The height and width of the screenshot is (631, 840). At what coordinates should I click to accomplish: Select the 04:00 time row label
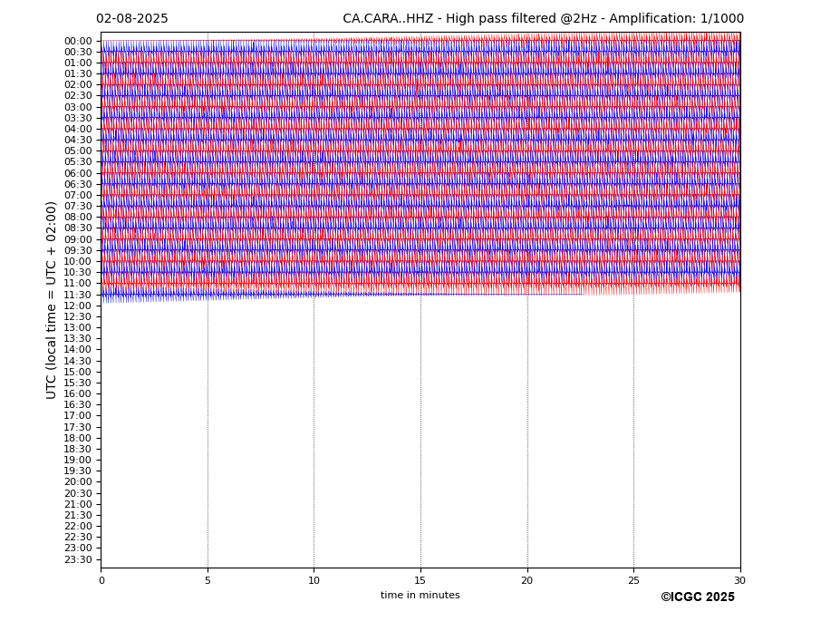pos(78,130)
